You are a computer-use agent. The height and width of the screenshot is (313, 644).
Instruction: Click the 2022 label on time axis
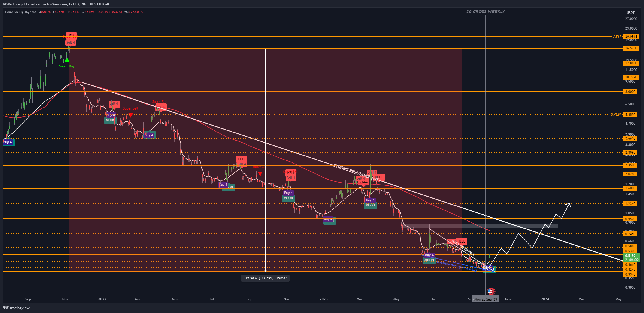click(102, 299)
